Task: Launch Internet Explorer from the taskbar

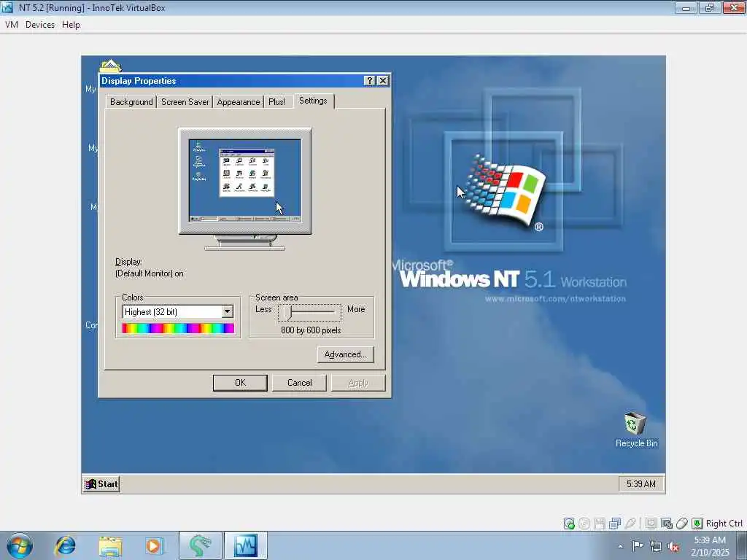Action: (x=65, y=545)
